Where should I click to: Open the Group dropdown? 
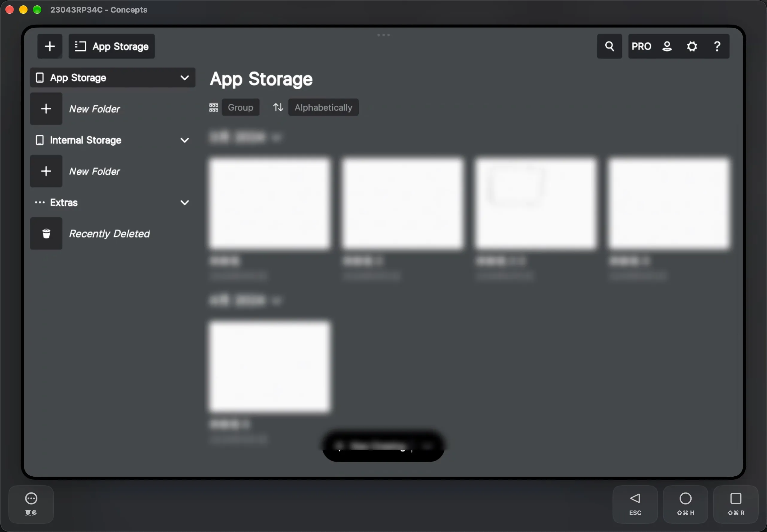pos(240,107)
